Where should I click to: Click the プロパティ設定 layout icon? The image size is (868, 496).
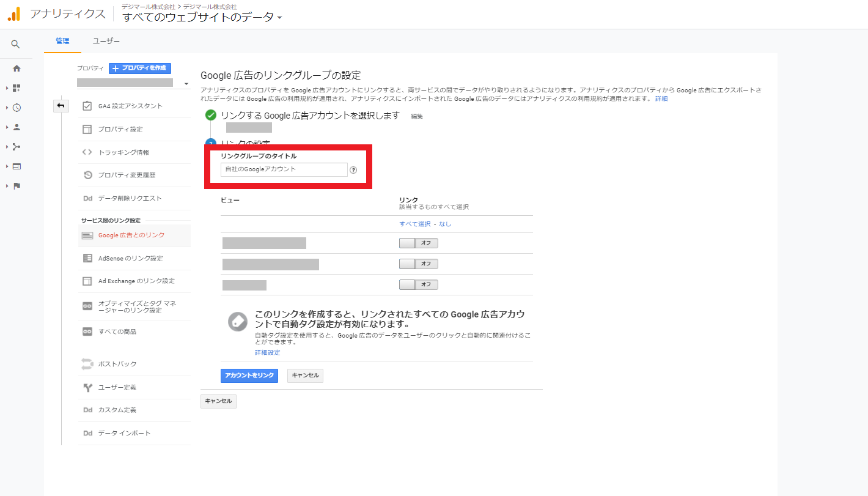(x=87, y=129)
